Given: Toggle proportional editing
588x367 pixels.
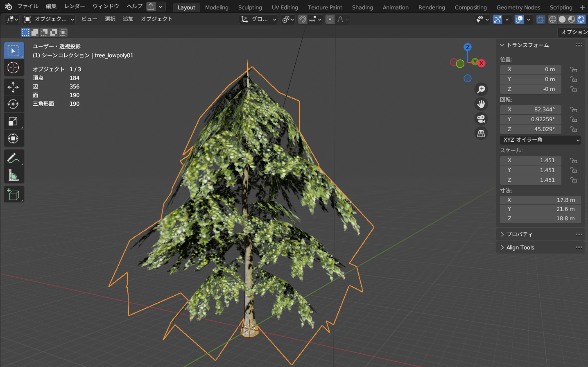Looking at the screenshot, I should [330, 19].
